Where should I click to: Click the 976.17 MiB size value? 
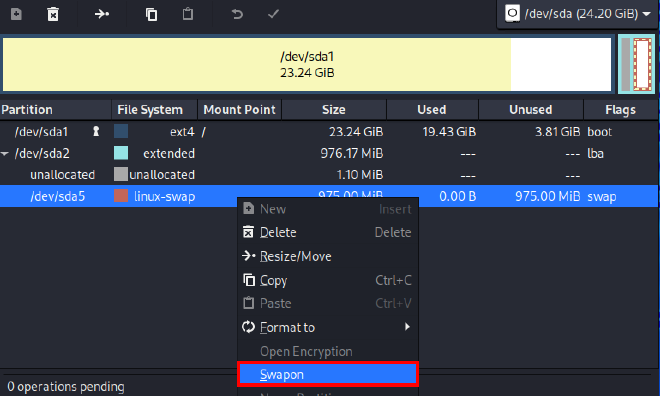pos(352,154)
